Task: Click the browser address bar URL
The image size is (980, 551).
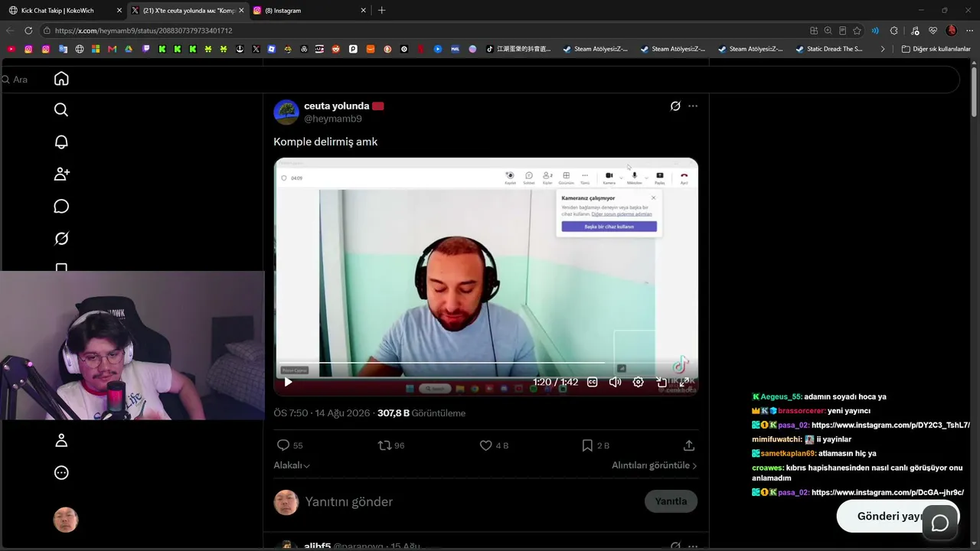Action: tap(143, 31)
